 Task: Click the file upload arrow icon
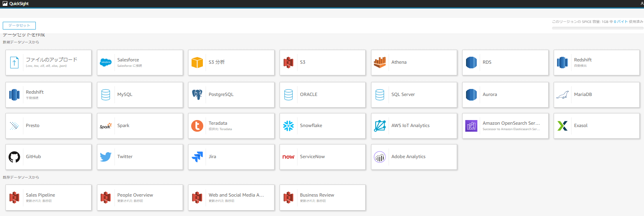click(14, 62)
